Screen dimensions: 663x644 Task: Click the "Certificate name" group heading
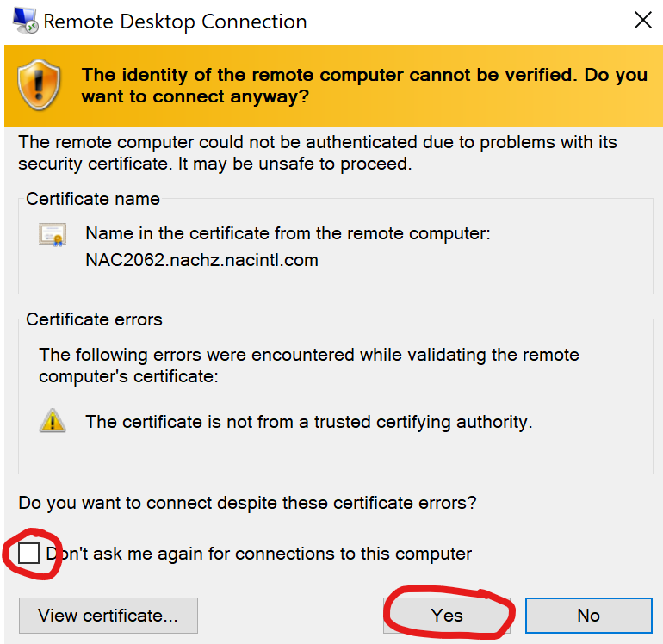click(93, 199)
